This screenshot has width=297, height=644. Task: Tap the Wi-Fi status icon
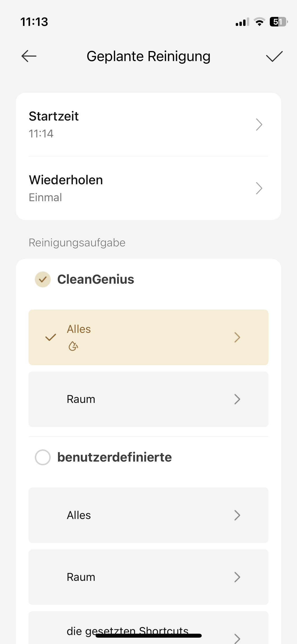pyautogui.click(x=259, y=22)
